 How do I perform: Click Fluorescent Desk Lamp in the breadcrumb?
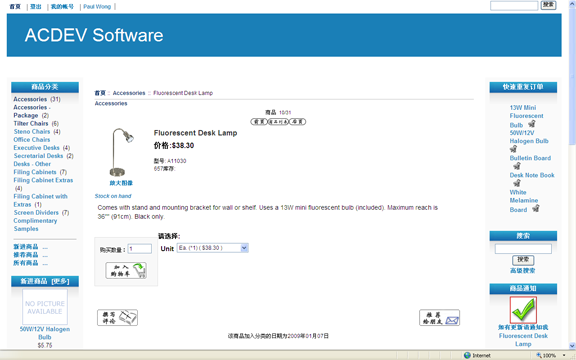183,93
